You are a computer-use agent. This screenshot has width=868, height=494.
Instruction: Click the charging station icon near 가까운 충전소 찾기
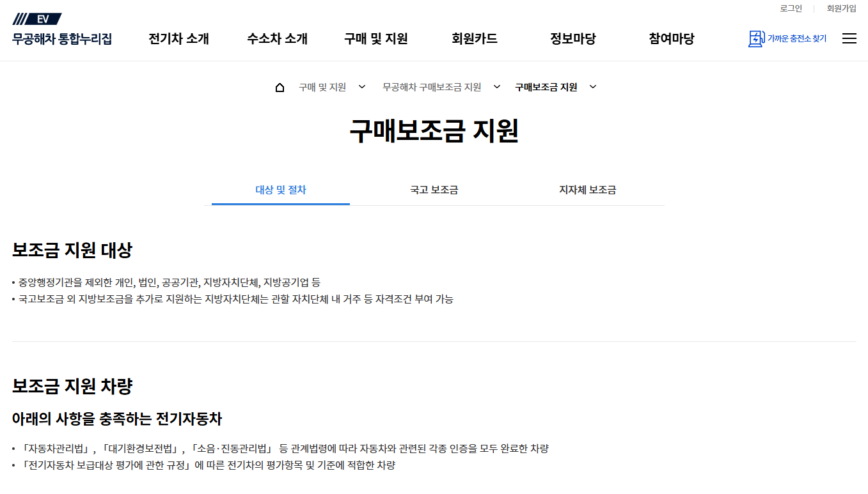tap(757, 38)
